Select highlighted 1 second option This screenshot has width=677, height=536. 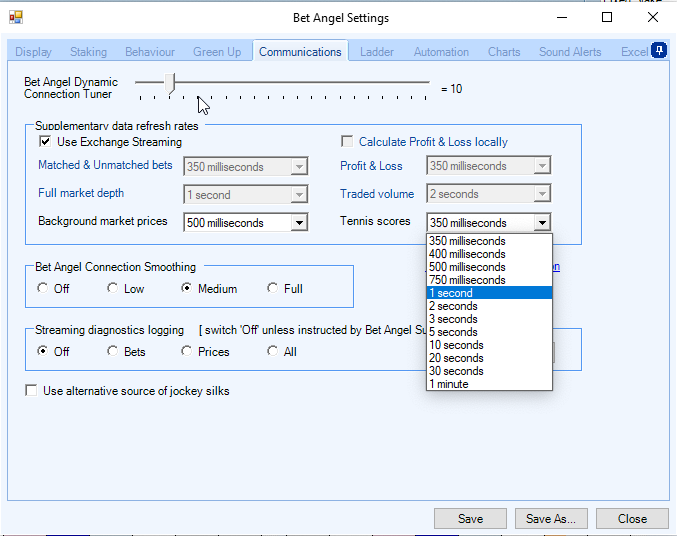(x=489, y=293)
